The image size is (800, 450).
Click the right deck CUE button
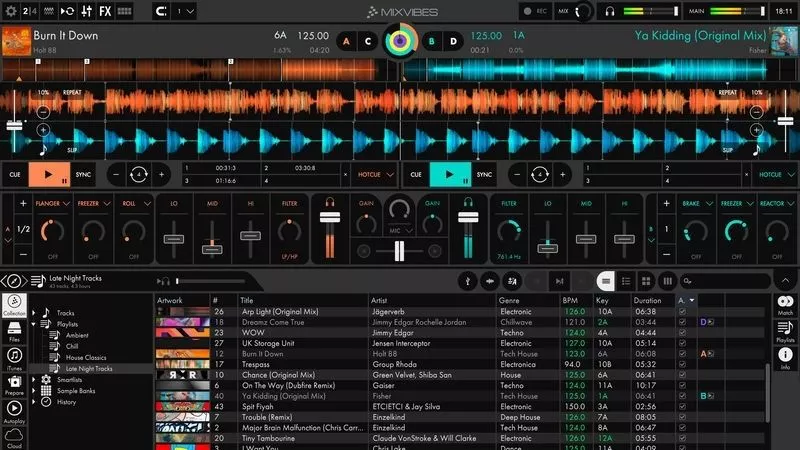coord(416,174)
